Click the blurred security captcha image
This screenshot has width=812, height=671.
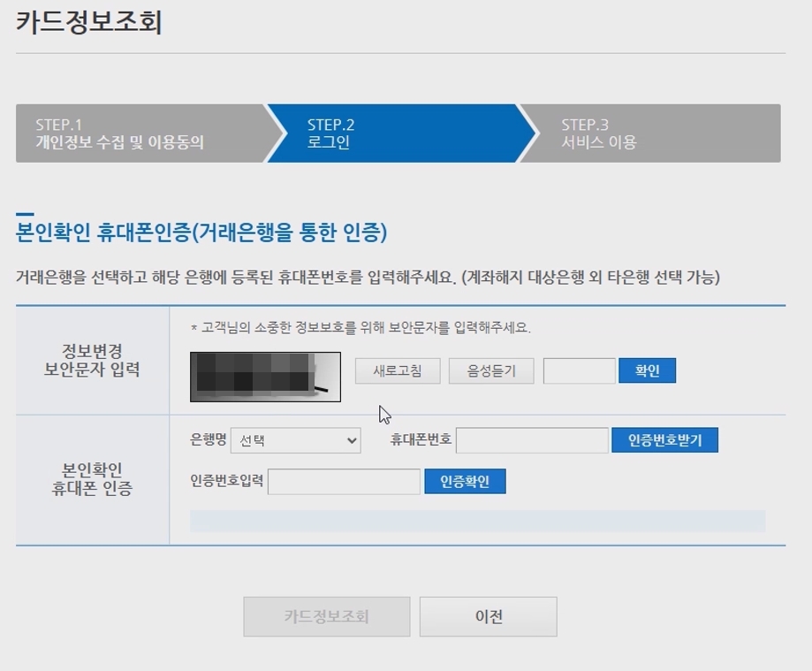tap(264, 375)
